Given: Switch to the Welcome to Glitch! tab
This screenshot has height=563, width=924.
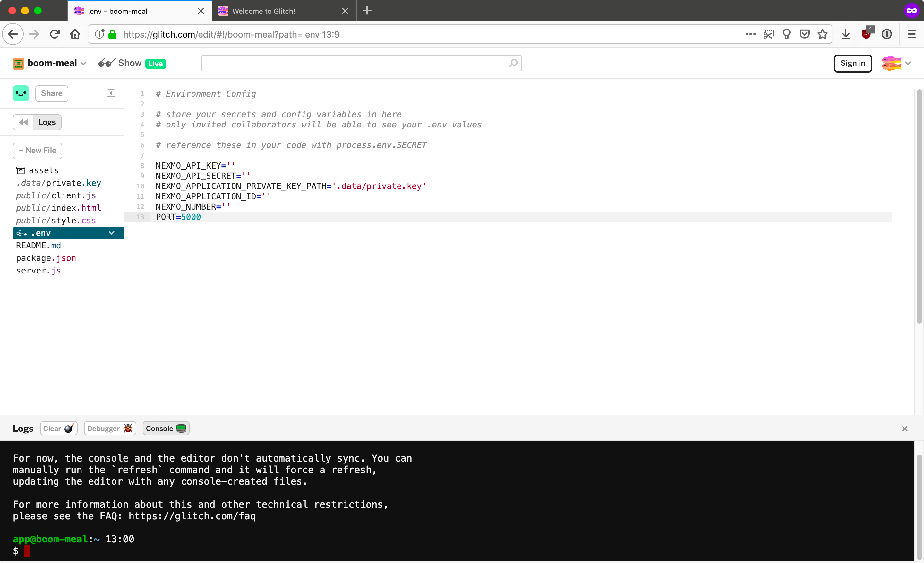Looking at the screenshot, I should coord(284,11).
